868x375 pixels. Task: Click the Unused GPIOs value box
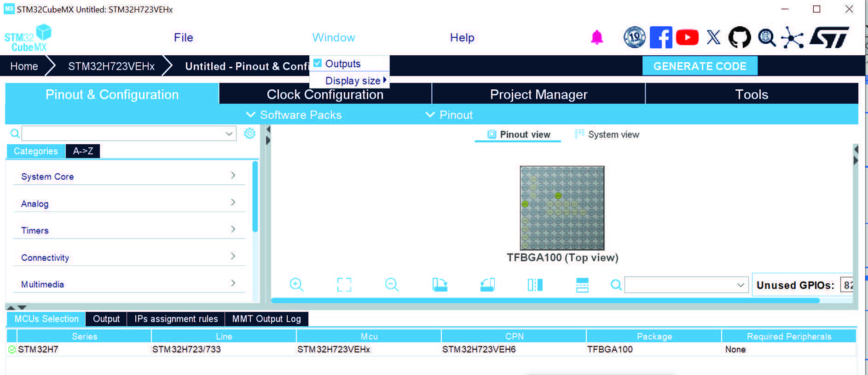click(x=847, y=285)
